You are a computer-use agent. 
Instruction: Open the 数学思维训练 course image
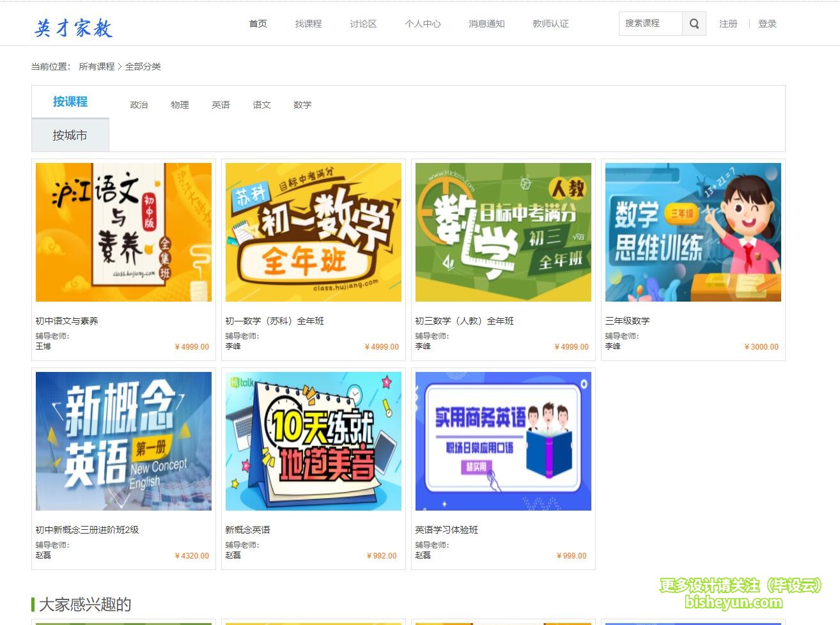point(693,232)
